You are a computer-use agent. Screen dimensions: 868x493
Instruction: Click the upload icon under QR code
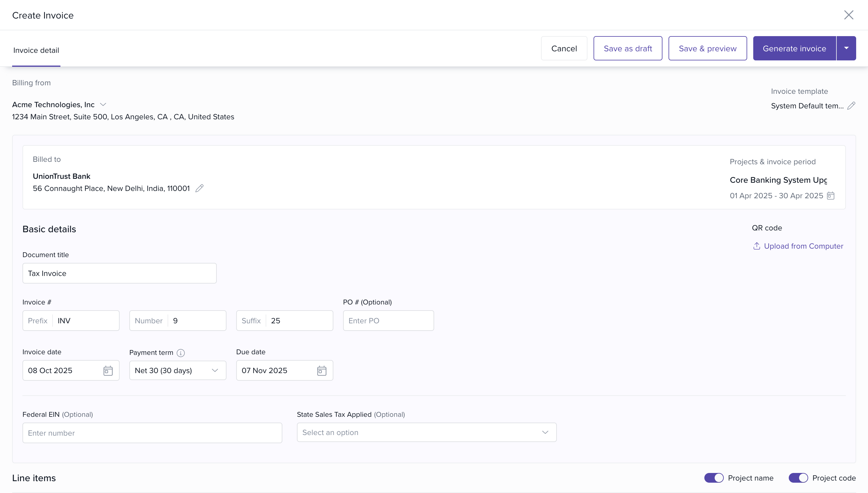point(756,246)
